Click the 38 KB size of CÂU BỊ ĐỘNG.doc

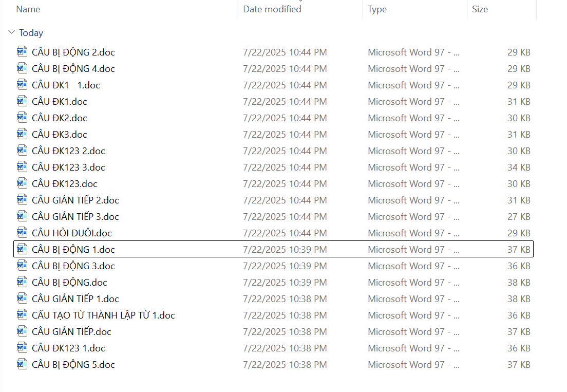(x=519, y=282)
